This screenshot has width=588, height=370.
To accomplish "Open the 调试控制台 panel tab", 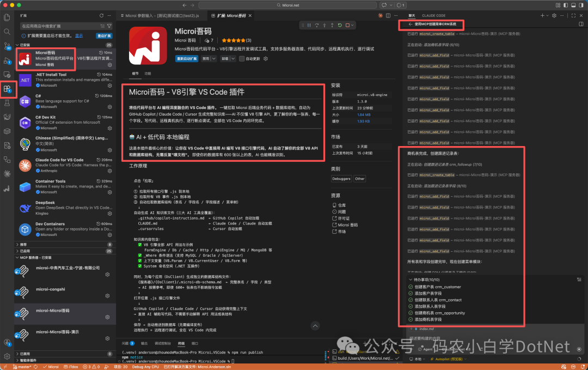I will coord(163,343).
